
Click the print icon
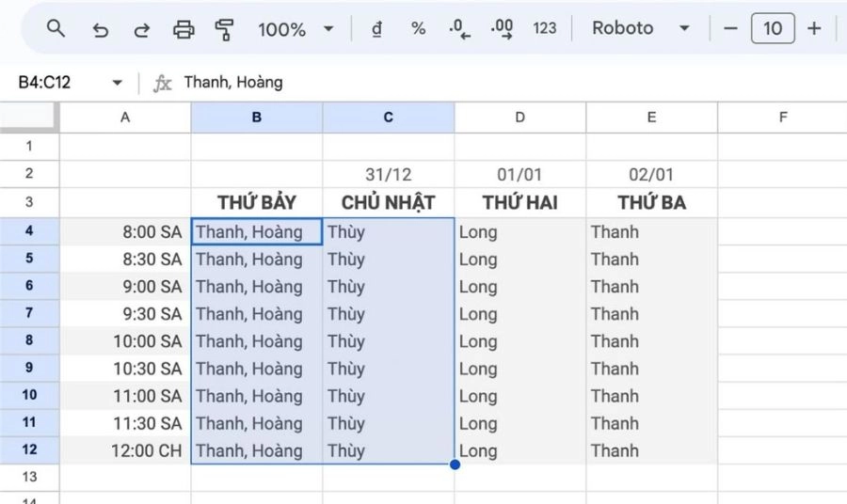(184, 29)
